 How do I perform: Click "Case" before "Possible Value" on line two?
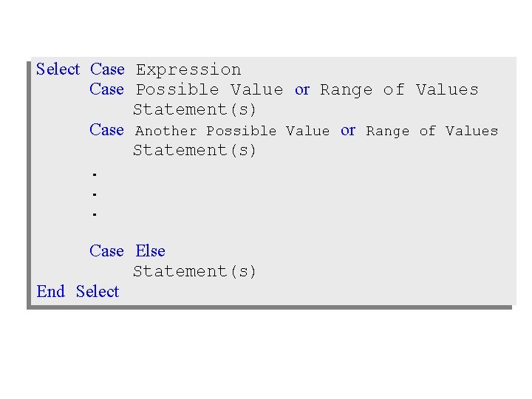point(107,89)
